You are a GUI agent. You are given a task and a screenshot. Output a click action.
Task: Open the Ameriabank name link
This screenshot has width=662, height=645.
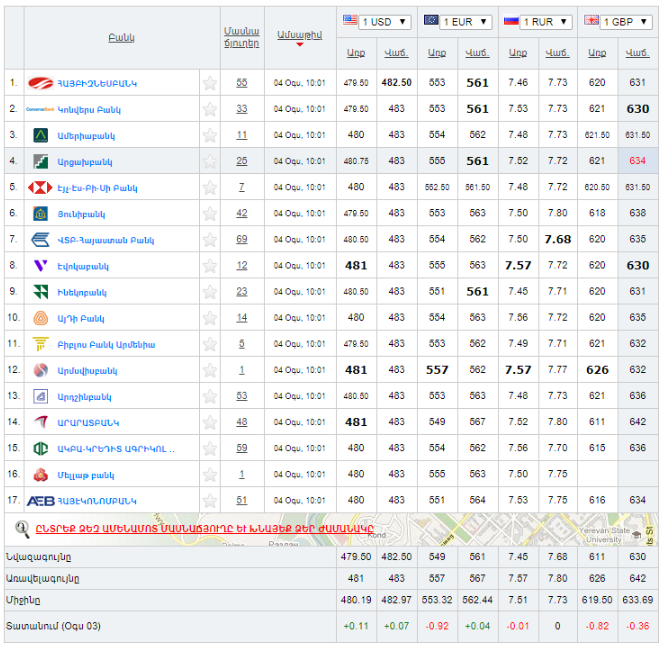[86, 136]
